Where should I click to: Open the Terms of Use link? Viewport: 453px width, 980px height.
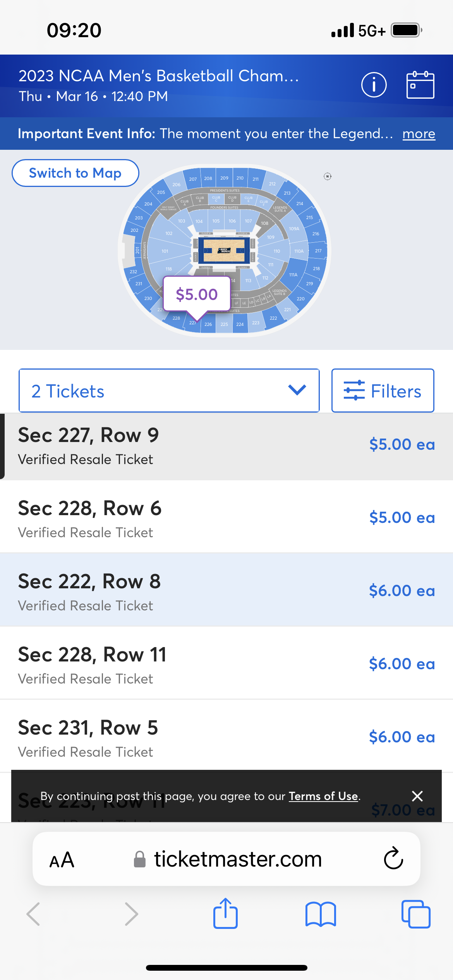323,796
